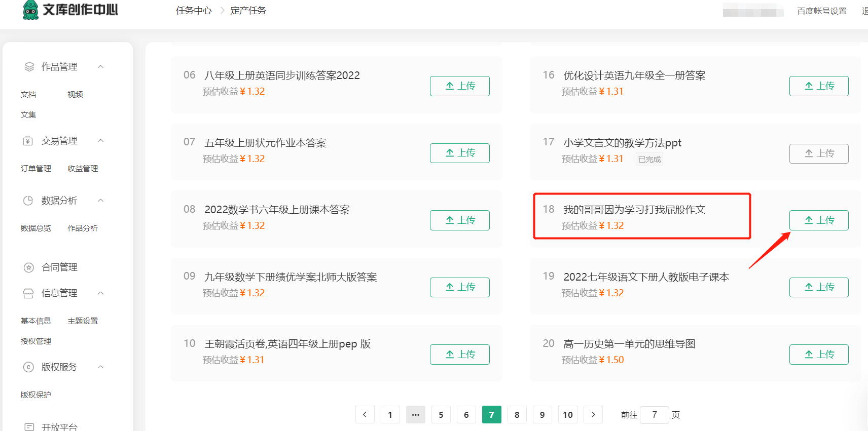Open 授权管理 in the sidebar

[36, 341]
